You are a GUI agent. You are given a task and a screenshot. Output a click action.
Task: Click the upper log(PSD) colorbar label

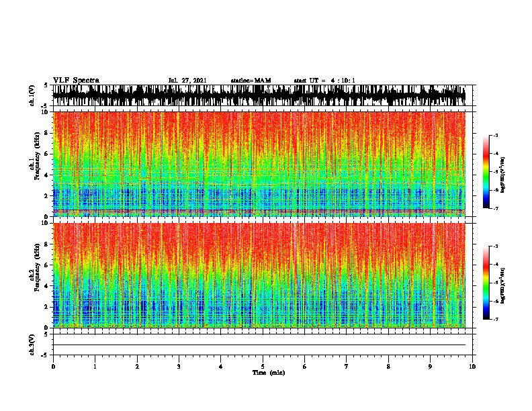pyautogui.click(x=502, y=175)
